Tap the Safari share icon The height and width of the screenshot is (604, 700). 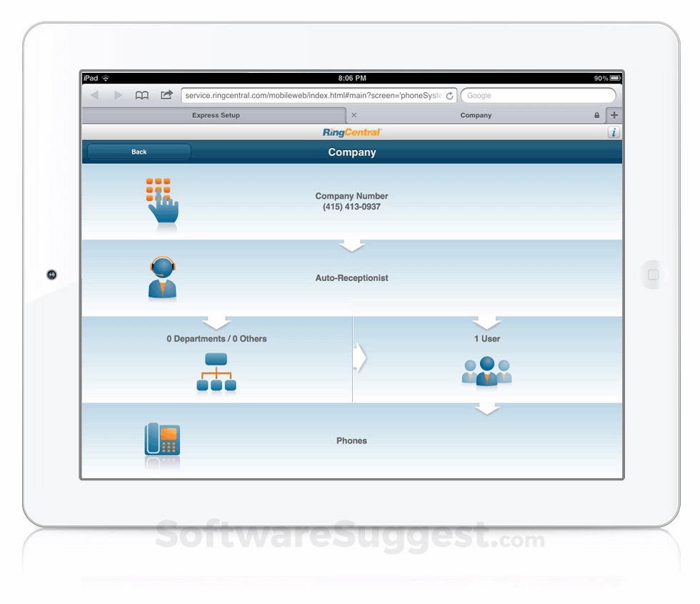[166, 95]
